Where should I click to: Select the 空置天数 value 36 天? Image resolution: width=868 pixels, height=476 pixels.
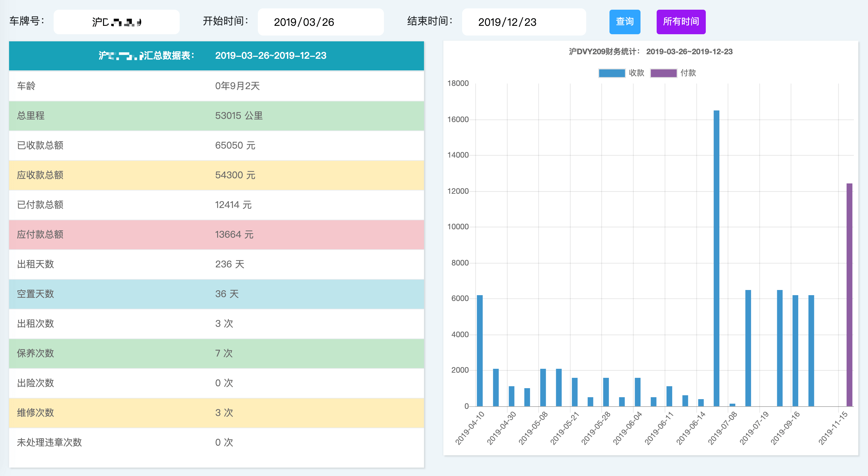click(227, 294)
